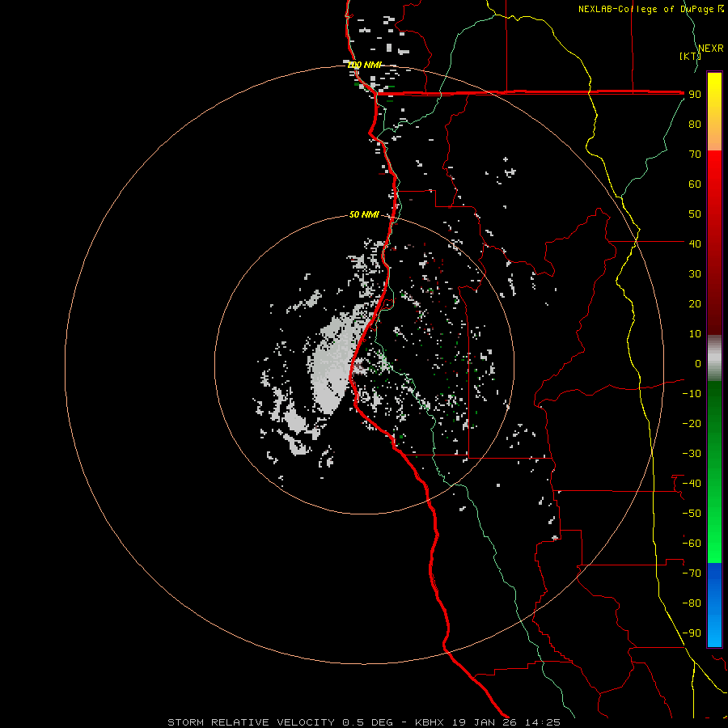The image size is (728, 728).
Task: Select the 50 value on velocity scale
Action: [695, 214]
